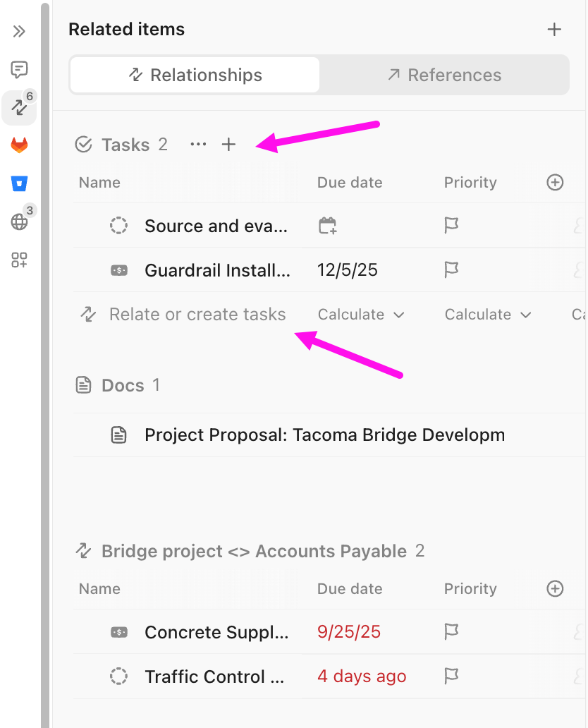
Task: Click the Relate or create tasks field
Action: [197, 314]
